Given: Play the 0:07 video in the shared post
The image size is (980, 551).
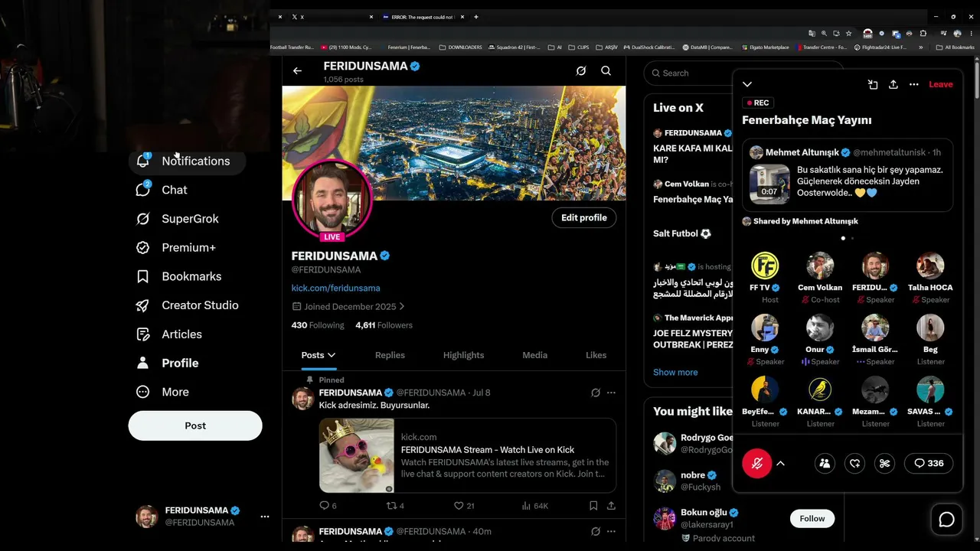Looking at the screenshot, I should [x=769, y=184].
